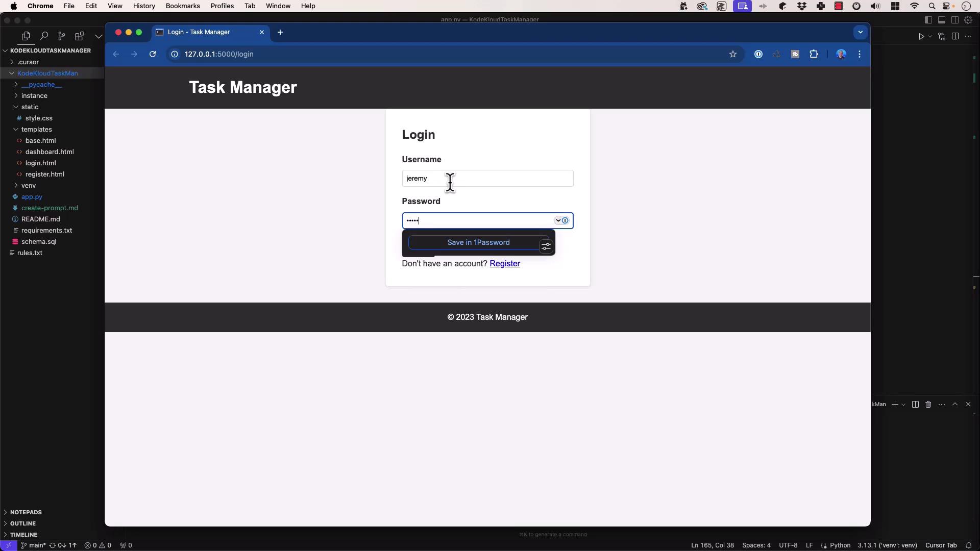980x551 pixels.
Task: Bookmark this page with the star icon
Action: point(733,54)
